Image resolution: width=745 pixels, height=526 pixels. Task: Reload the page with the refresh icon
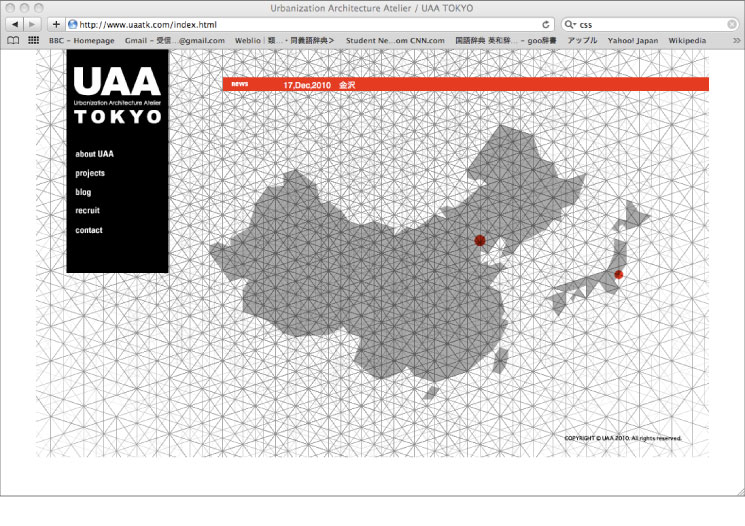point(546,24)
